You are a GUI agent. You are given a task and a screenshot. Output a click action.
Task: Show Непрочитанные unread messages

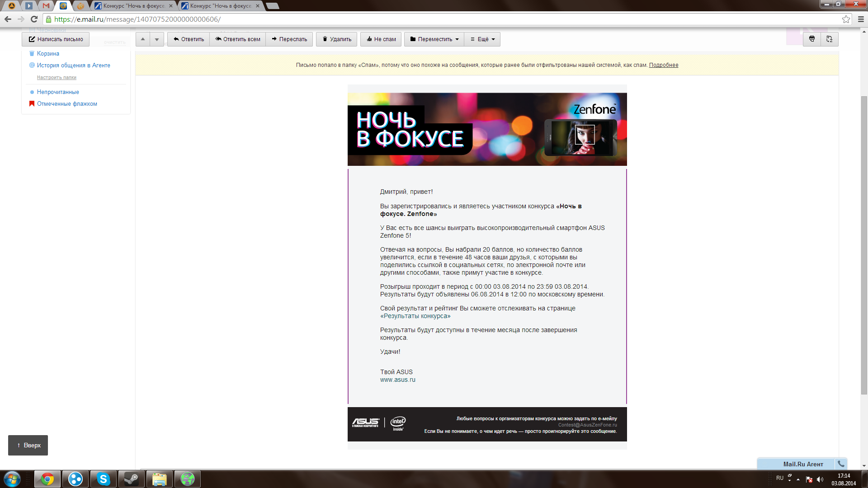pos(58,92)
